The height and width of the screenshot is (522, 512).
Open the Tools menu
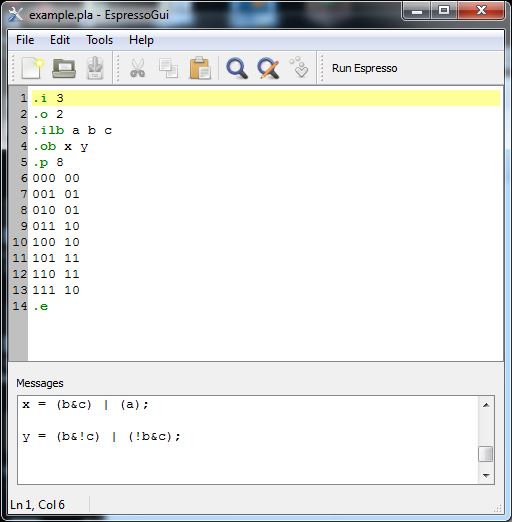point(100,40)
